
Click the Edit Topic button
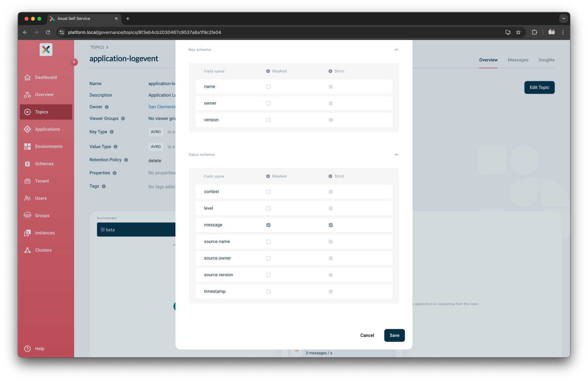click(539, 88)
